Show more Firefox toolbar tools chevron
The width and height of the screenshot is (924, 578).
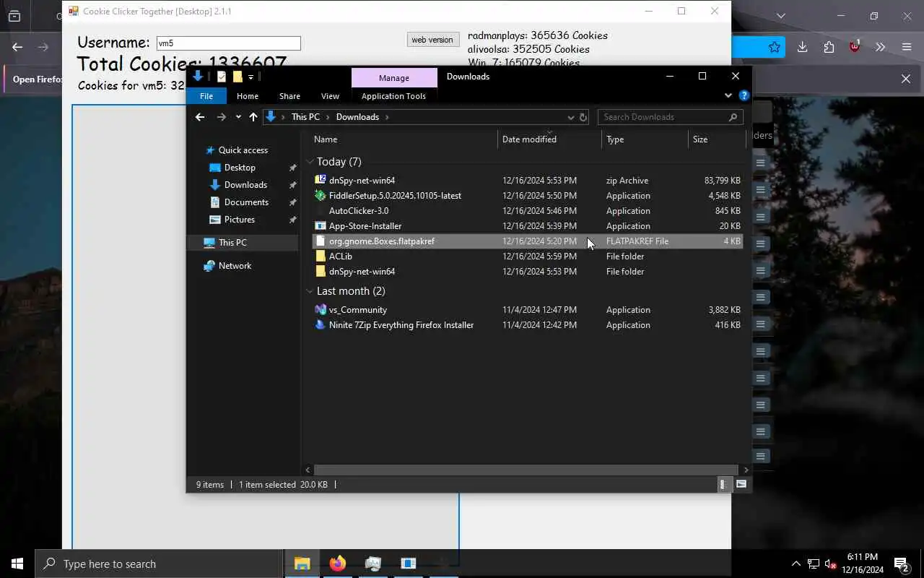pyautogui.click(x=880, y=47)
